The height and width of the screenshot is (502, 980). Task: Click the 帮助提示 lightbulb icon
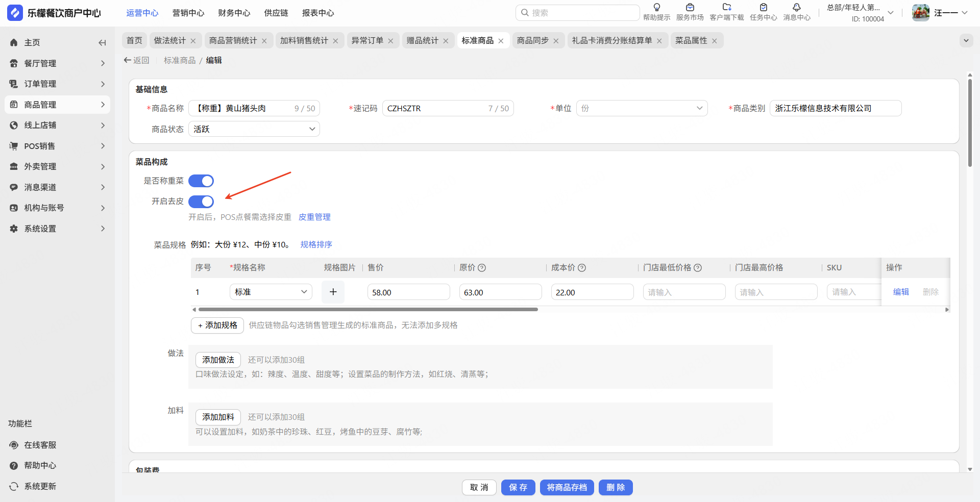tap(656, 8)
